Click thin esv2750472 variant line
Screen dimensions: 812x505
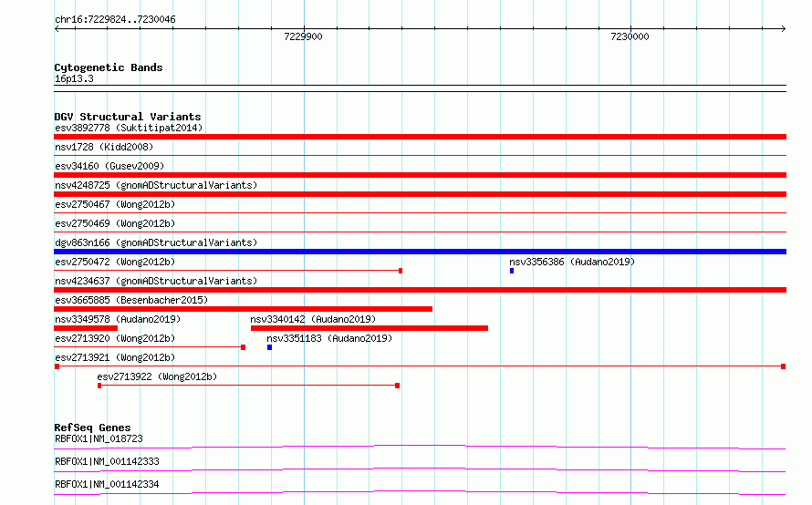coord(228,271)
